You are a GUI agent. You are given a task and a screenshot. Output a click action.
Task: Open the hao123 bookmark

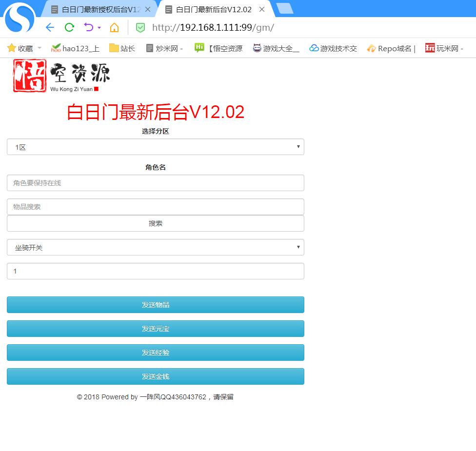click(75, 48)
